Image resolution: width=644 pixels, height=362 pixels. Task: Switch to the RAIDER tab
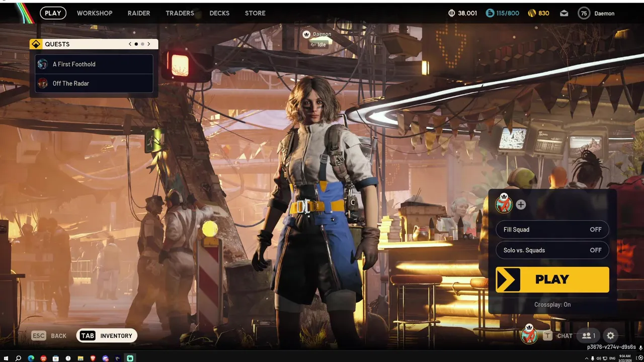tap(139, 13)
